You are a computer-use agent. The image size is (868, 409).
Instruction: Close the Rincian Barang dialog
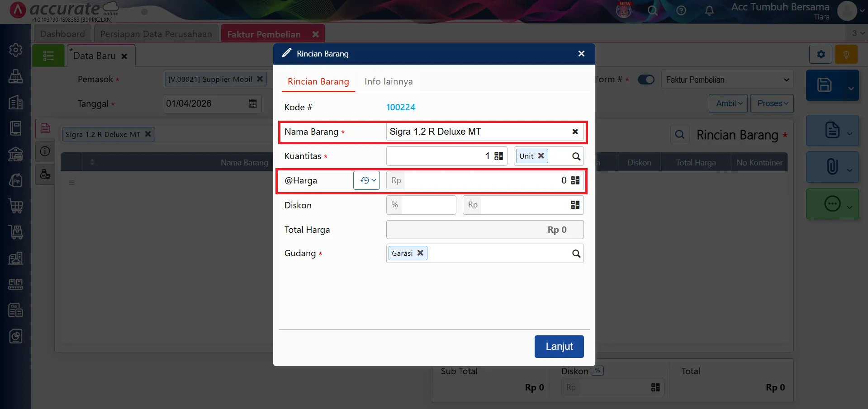(x=581, y=54)
